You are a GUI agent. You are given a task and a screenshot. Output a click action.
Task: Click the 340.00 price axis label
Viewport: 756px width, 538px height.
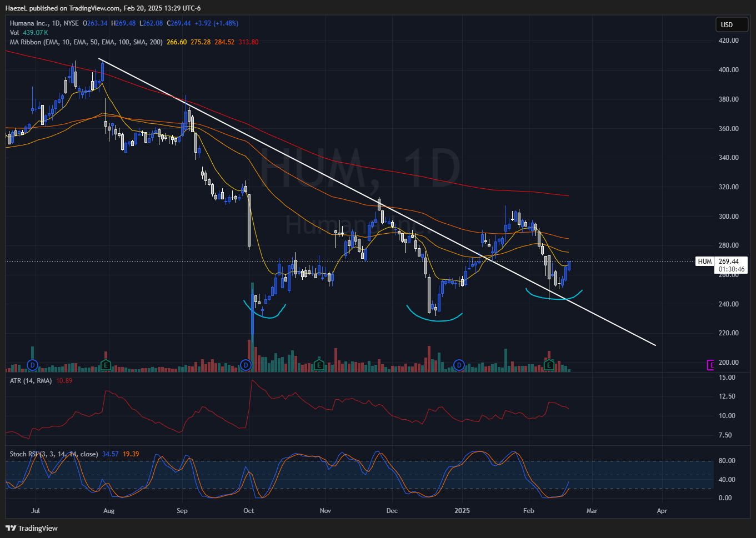coord(728,158)
